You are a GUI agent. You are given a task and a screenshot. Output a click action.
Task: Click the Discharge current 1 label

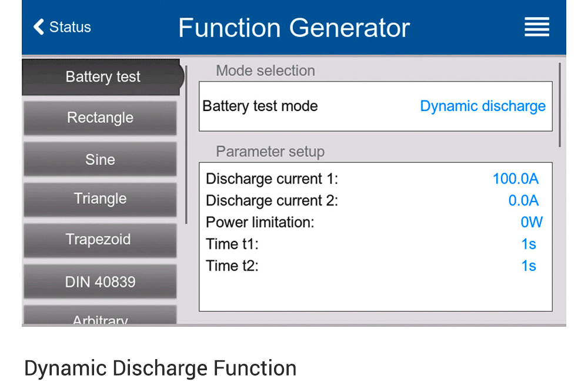[272, 179]
